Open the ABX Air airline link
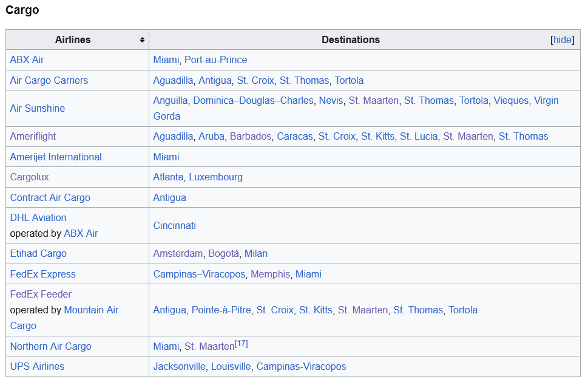Viewport: 588px width, 385px height. point(27,60)
